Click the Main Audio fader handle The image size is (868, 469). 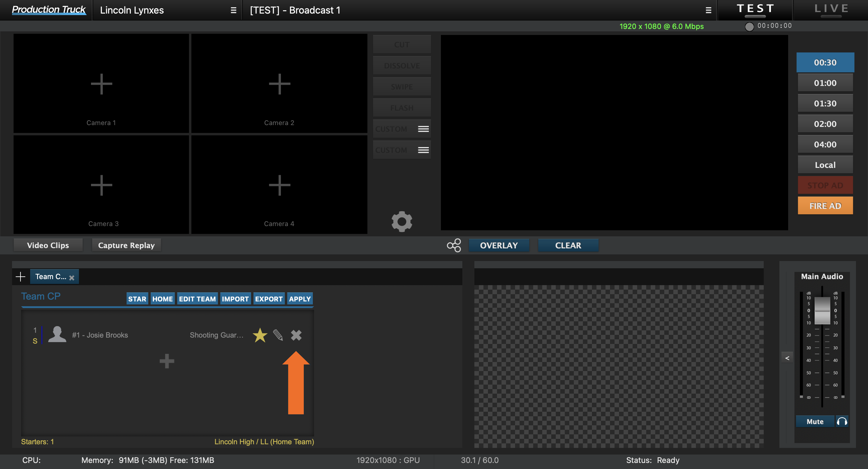(822, 311)
